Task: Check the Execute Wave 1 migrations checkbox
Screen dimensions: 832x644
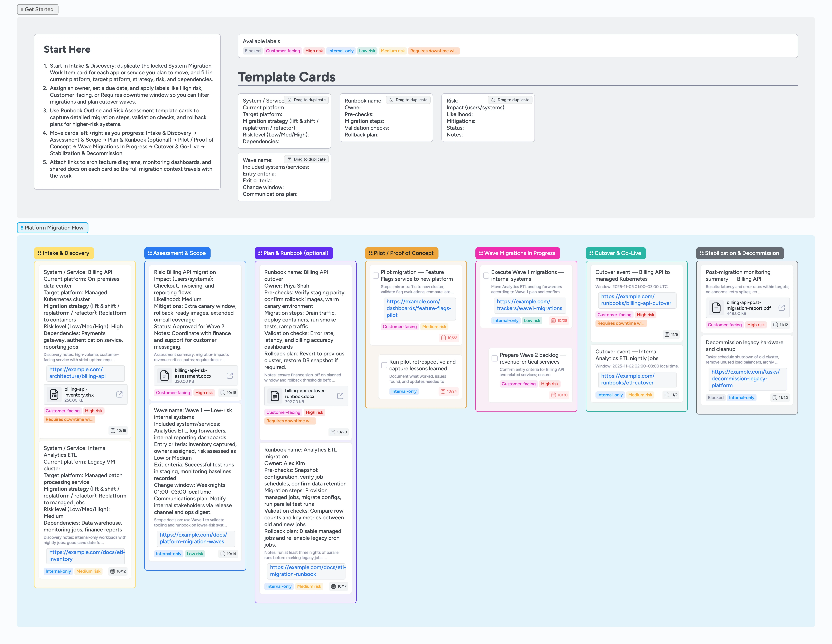Action: point(486,275)
